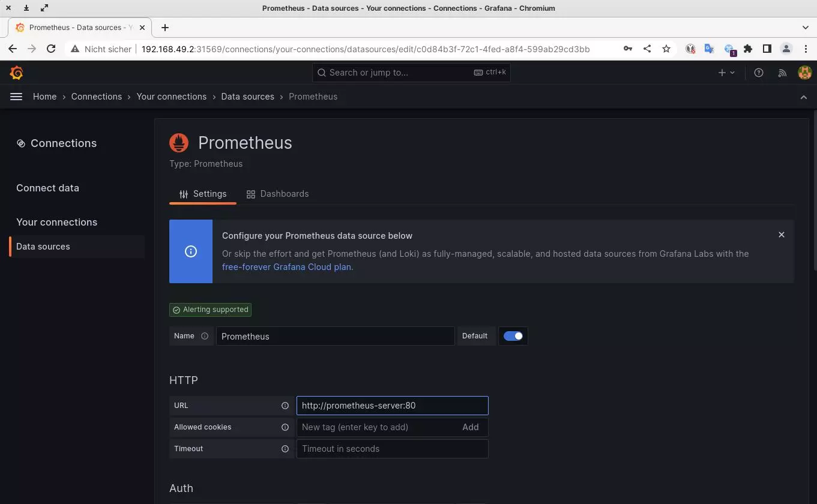Click the Name field info icon

[x=205, y=336]
